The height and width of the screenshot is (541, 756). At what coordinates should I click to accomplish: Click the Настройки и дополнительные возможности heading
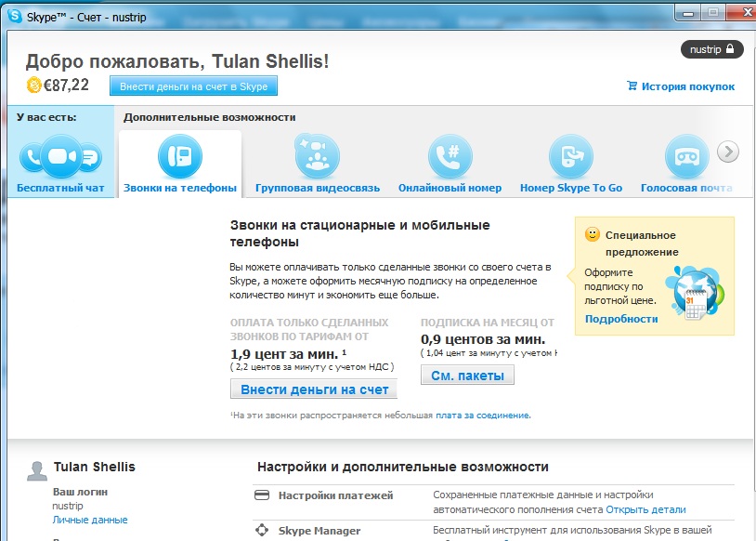tap(402, 467)
